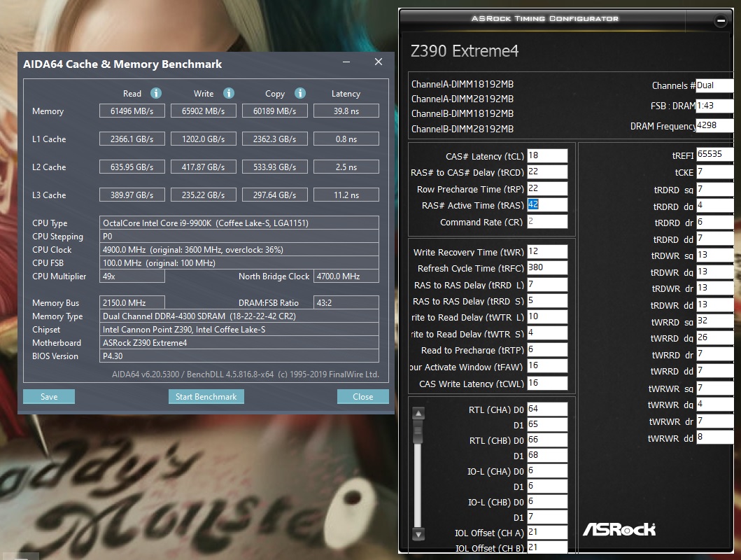
Task: Click the Write Recovery Time (tWR) field
Action: pos(547,252)
